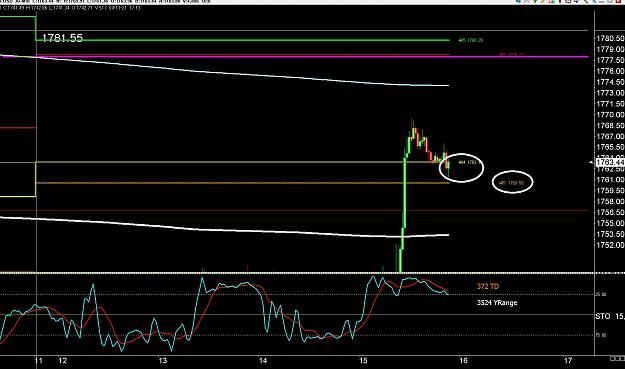
Task: Click the 1752.00 price axis label
Action: click(610, 245)
